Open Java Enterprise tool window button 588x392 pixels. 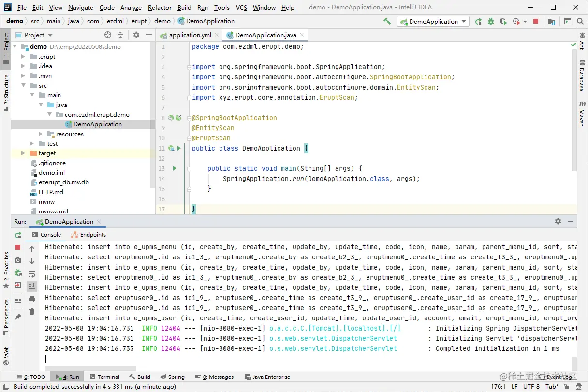[267, 377]
